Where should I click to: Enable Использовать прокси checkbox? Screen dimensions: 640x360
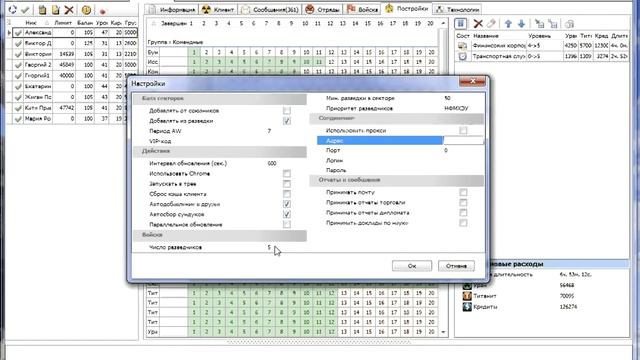pos(463,130)
